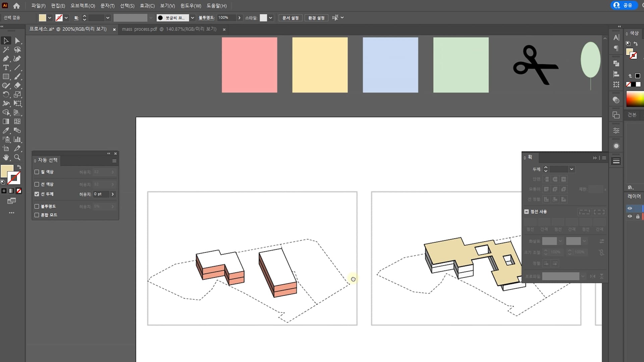Select the Magic Wand tool
This screenshot has height=362, width=644.
click(6, 50)
